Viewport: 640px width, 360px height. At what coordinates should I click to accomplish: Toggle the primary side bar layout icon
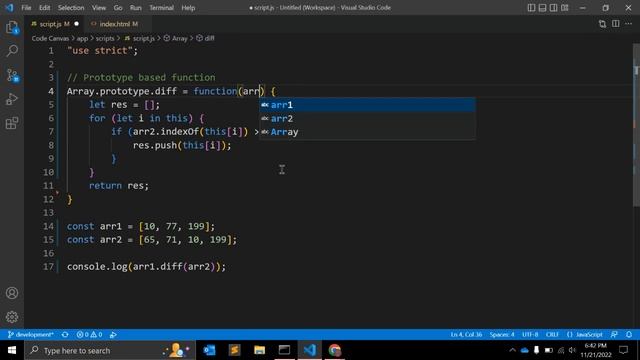click(x=531, y=8)
